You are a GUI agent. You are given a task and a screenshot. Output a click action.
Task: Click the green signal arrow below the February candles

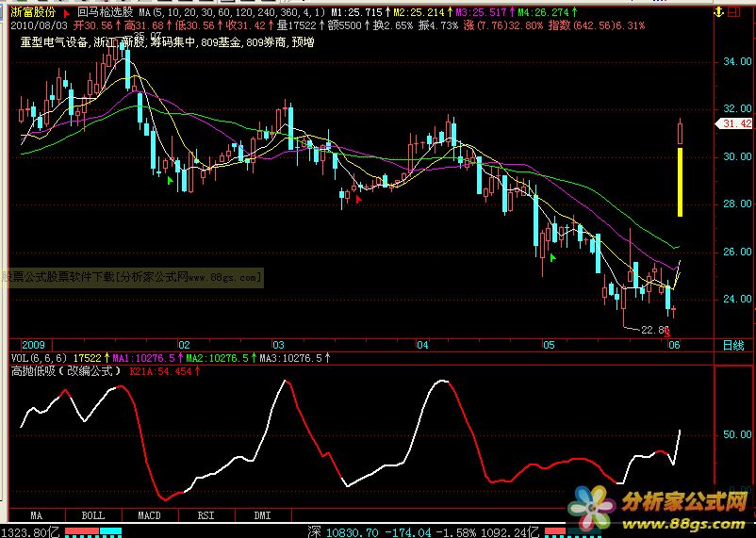click(x=170, y=180)
